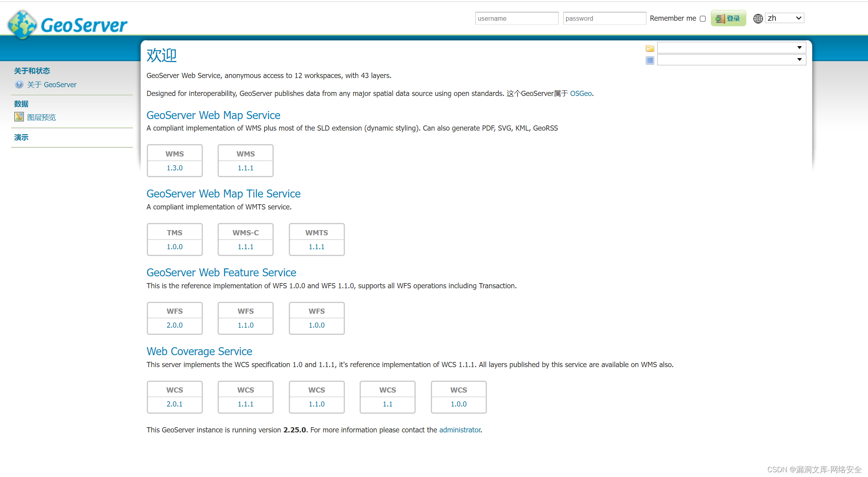Image resolution: width=868 pixels, height=477 pixels.
Task: Click the Web Coverage Service heading
Action: (x=199, y=351)
